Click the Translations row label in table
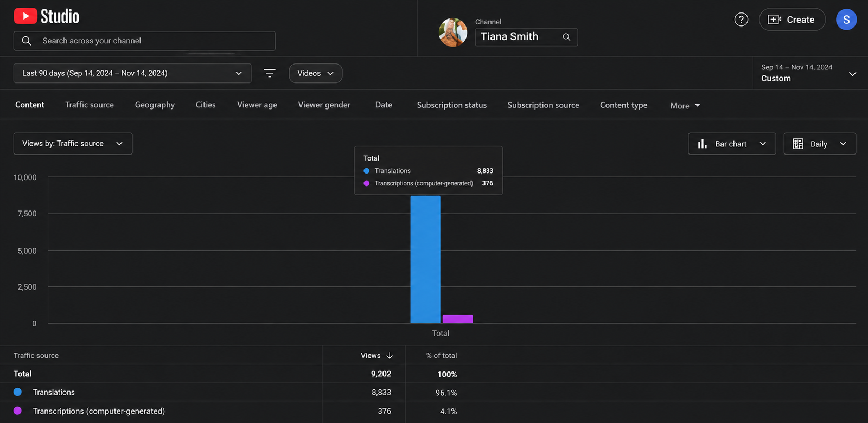 pos(54,392)
